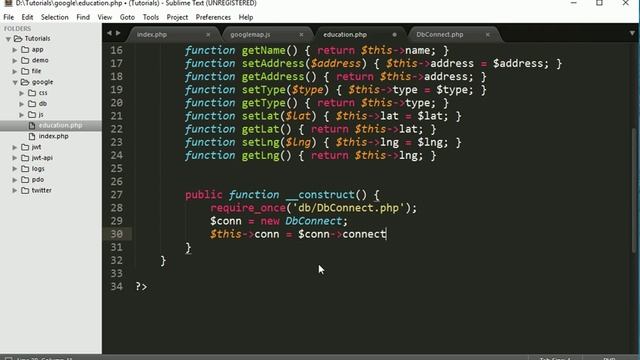This screenshot has height=360, width=640.
Task: Click the css folder icon
Action: coord(32,93)
